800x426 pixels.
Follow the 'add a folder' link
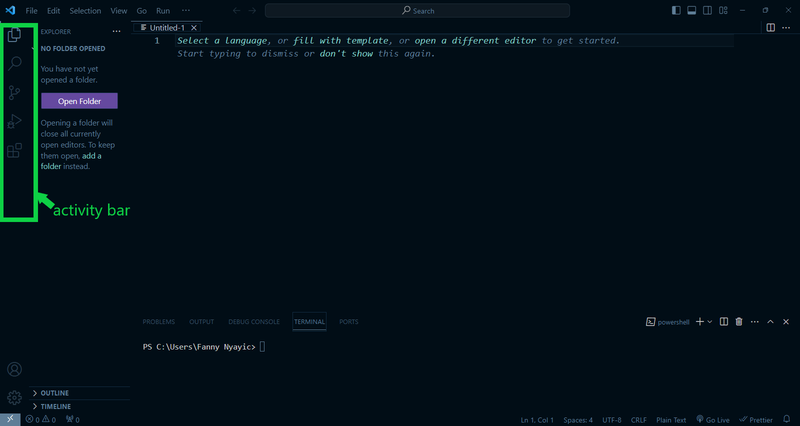coord(71,161)
